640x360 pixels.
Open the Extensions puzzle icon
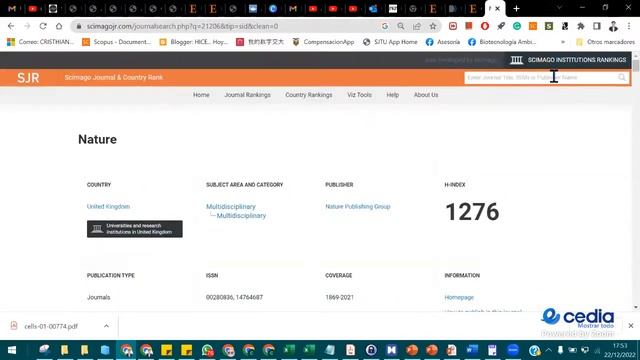pyautogui.click(x=580, y=26)
